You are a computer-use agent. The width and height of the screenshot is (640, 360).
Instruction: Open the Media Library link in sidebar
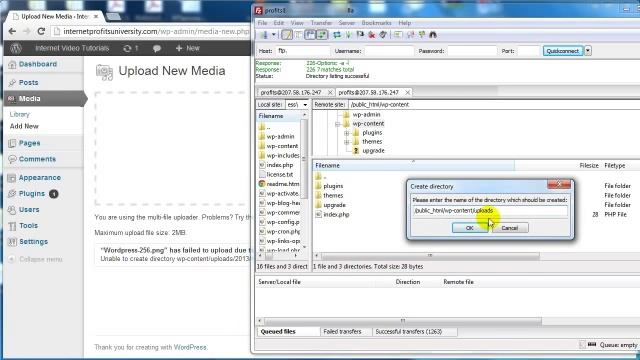[x=20, y=114]
